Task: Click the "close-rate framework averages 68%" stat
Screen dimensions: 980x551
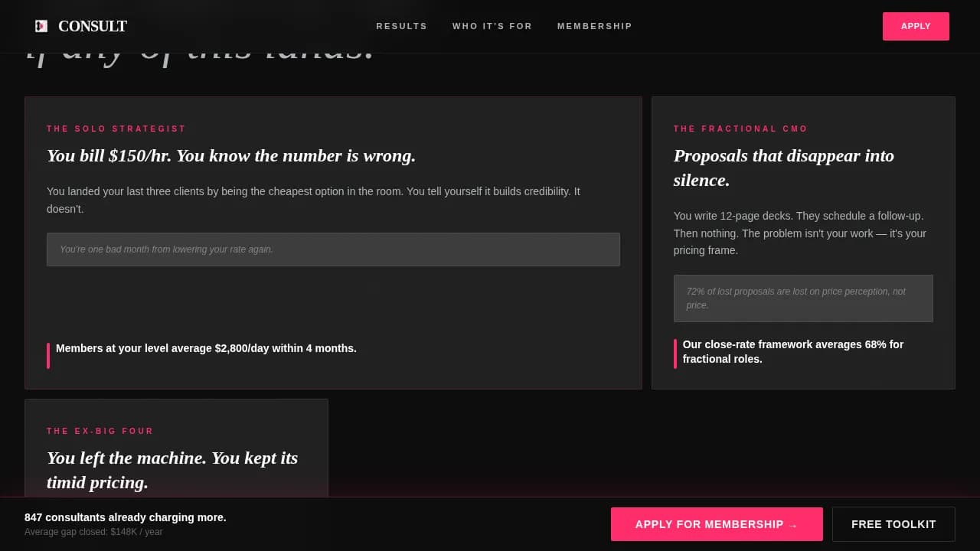Action: tap(793, 351)
